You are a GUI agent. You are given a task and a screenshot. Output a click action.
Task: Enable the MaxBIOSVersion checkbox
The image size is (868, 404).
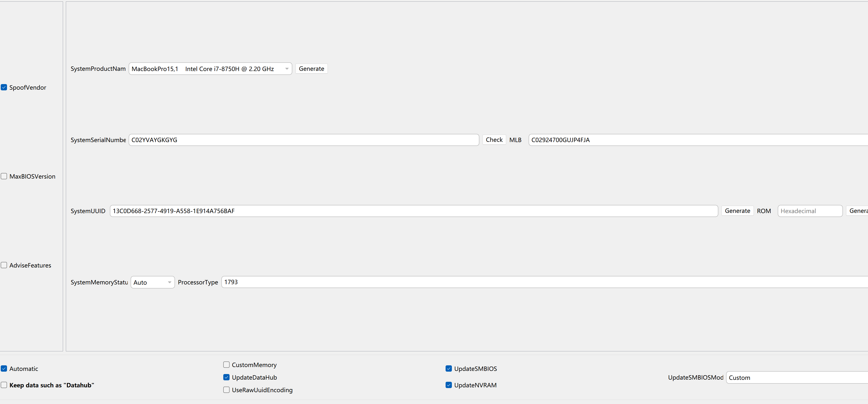click(4, 176)
